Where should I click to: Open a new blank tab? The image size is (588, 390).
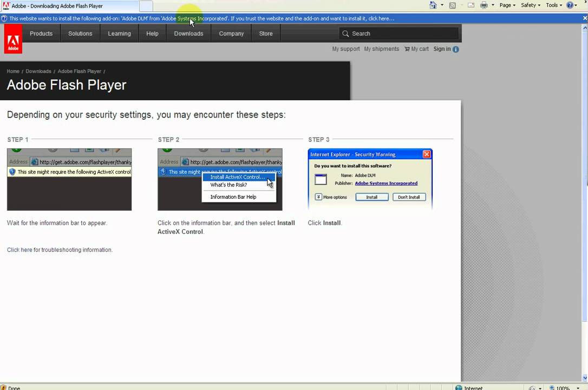[x=146, y=6]
